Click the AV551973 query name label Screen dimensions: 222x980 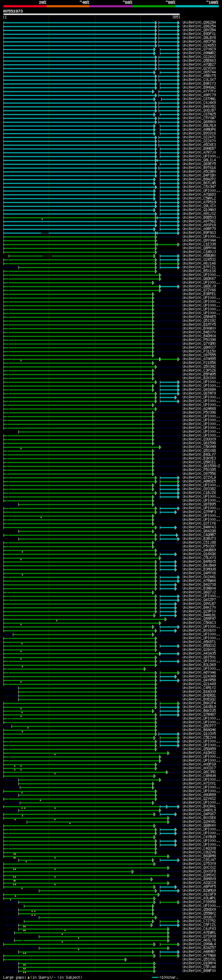13,11
